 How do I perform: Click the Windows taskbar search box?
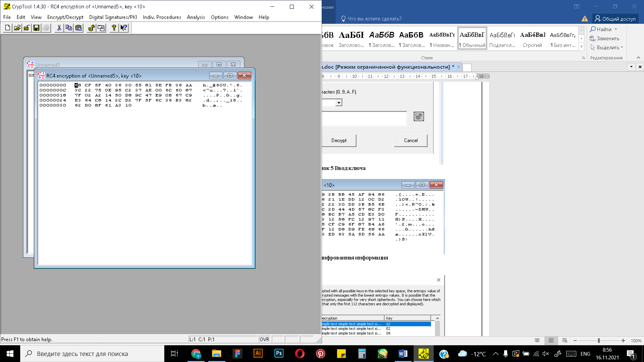(92, 354)
